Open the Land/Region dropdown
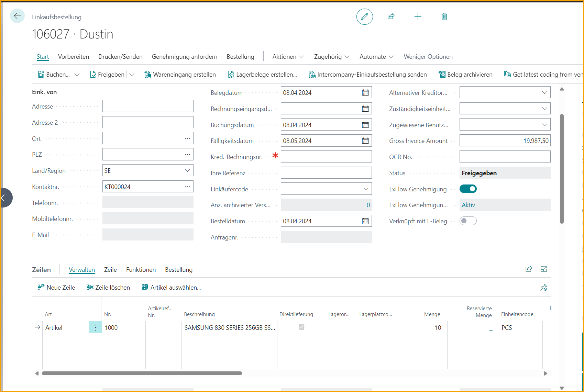 click(x=187, y=171)
